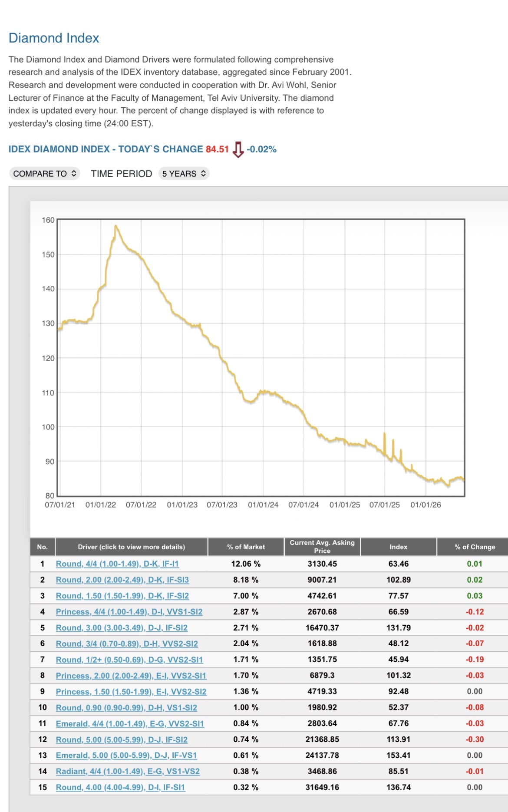
Task: Open Emerald, 5.00 (5.00-5.99) driver link
Action: click(126, 756)
